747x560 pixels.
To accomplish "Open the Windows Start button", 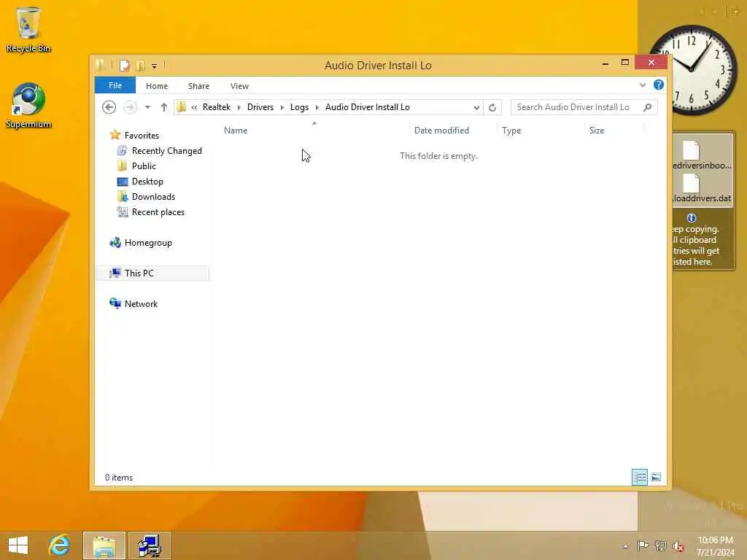I will click(18, 545).
